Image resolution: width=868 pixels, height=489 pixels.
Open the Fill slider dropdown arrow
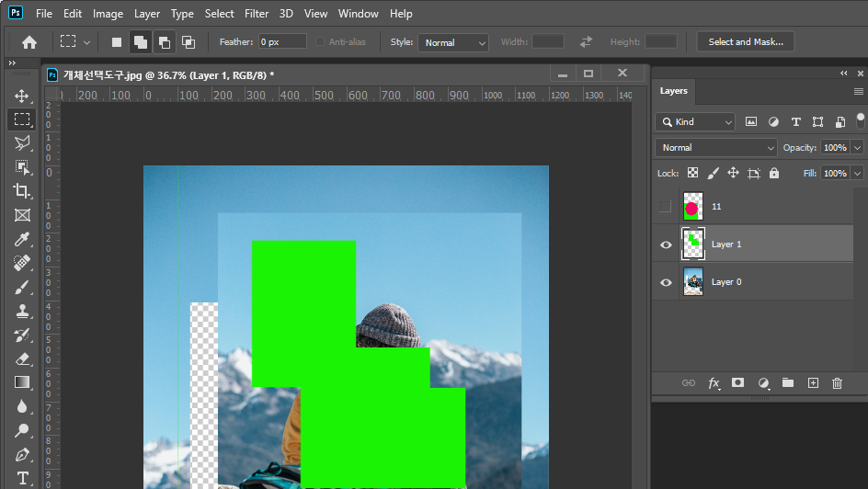click(858, 173)
